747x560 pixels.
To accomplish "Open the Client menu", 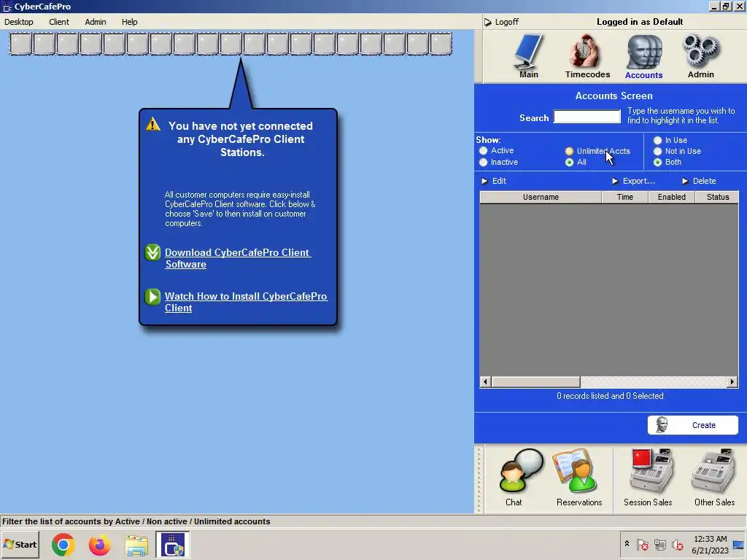I will (x=59, y=22).
